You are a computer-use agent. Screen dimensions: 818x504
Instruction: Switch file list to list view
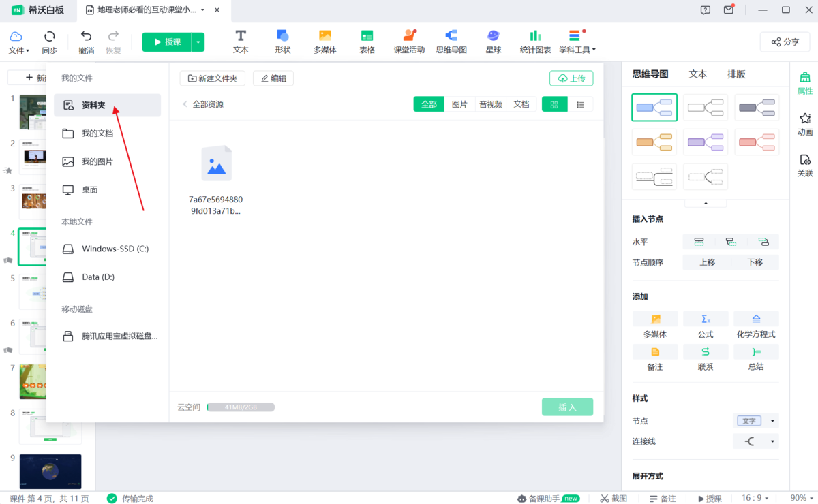pos(581,104)
